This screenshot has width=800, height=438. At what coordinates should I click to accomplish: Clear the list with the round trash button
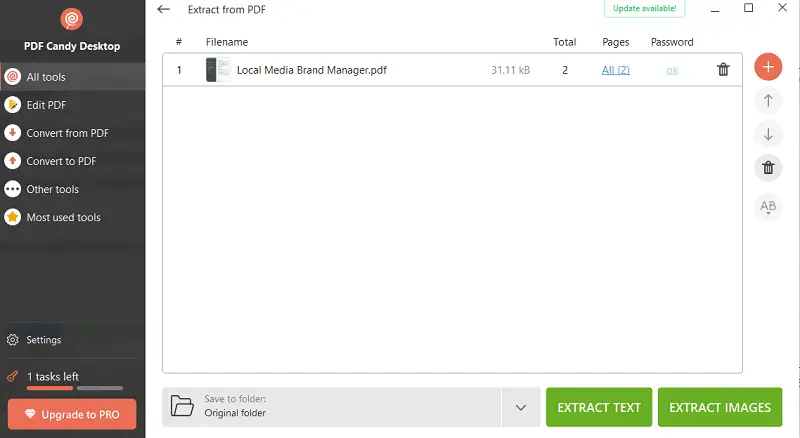[768, 168]
